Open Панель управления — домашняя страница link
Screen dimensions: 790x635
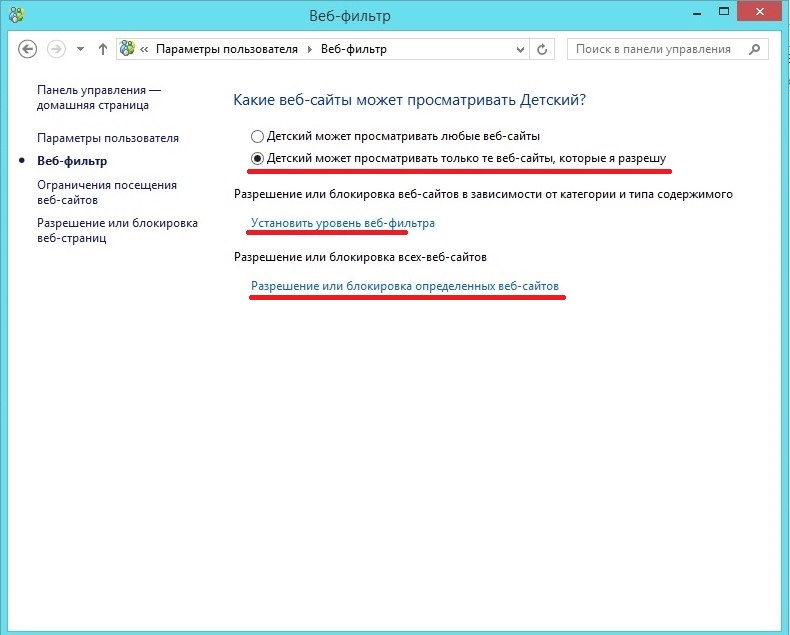point(99,98)
